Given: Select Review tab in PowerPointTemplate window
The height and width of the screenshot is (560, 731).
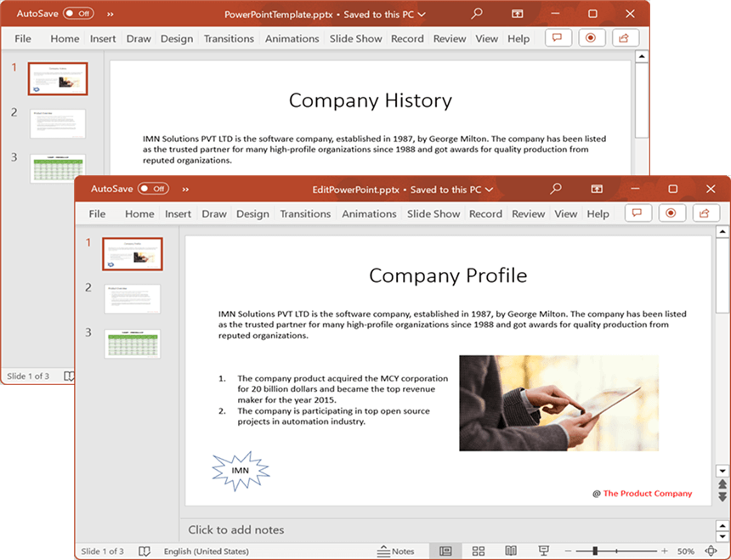Looking at the screenshot, I should pyautogui.click(x=450, y=39).
